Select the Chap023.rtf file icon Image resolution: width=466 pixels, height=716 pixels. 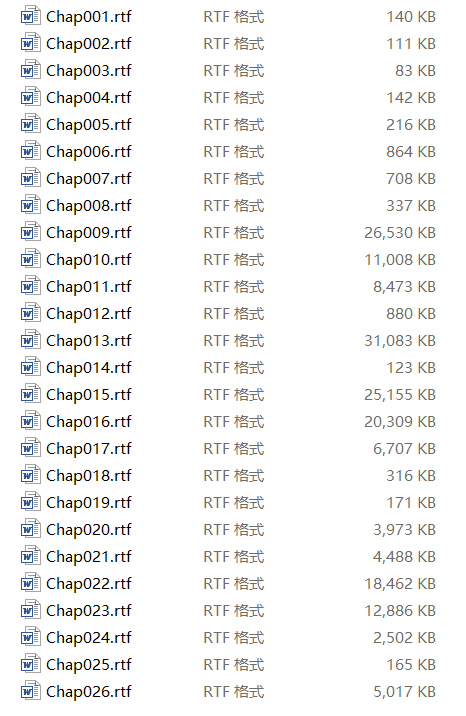point(31,610)
